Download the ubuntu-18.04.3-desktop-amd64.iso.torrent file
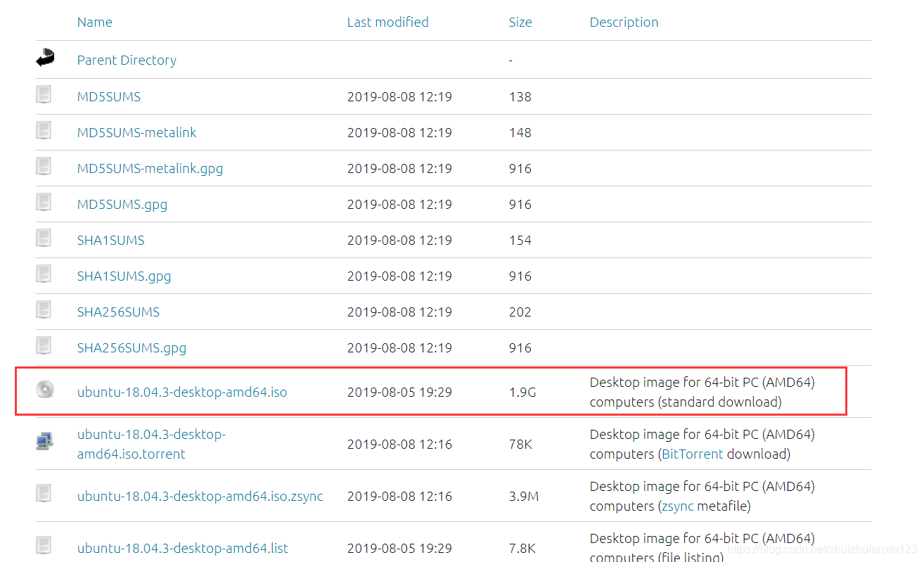 click(x=151, y=445)
